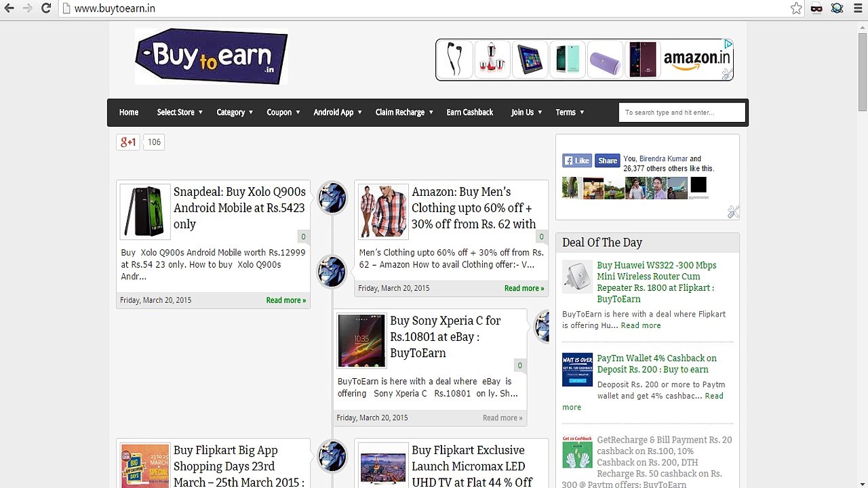
Task: Click the amazon.in logo in the ad
Action: pyautogui.click(x=696, y=59)
